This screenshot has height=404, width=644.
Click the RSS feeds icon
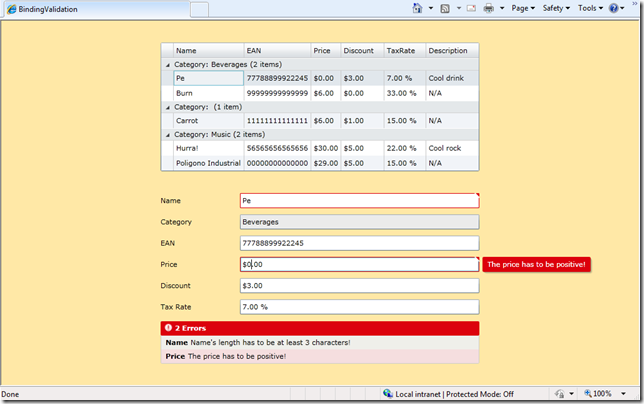(445, 8)
